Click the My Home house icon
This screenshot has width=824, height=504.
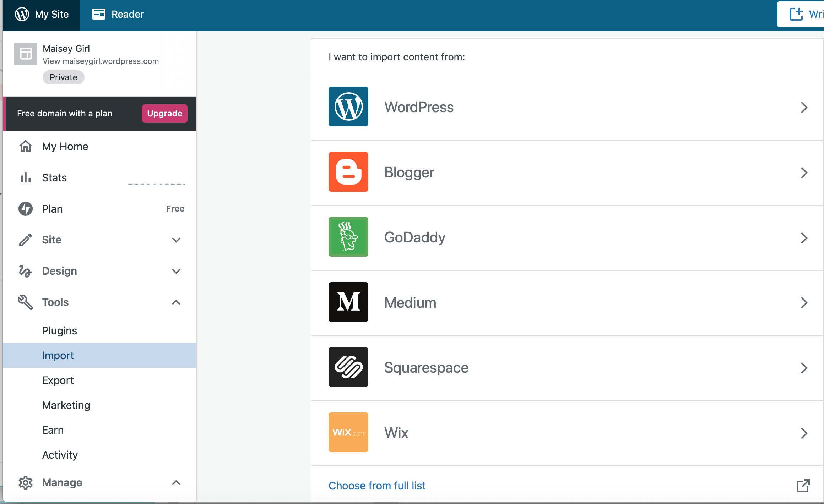[x=26, y=146]
